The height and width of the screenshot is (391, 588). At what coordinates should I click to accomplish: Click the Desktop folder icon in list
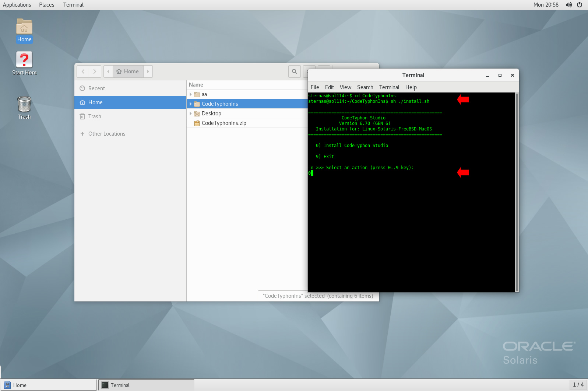pos(197,114)
